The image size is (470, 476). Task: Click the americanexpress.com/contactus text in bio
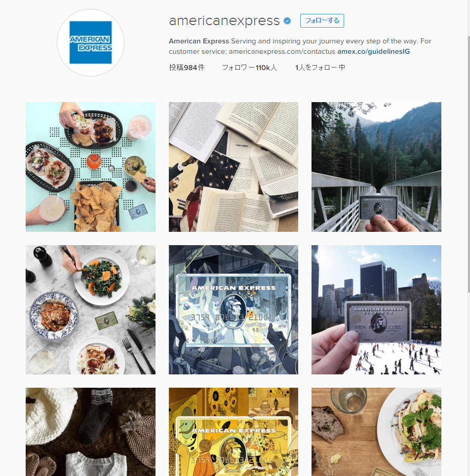(282, 51)
